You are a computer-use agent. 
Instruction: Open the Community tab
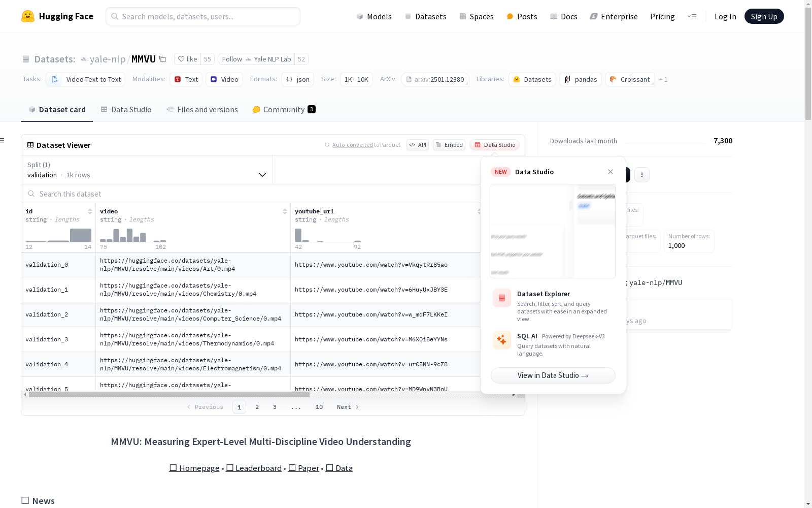(284, 109)
